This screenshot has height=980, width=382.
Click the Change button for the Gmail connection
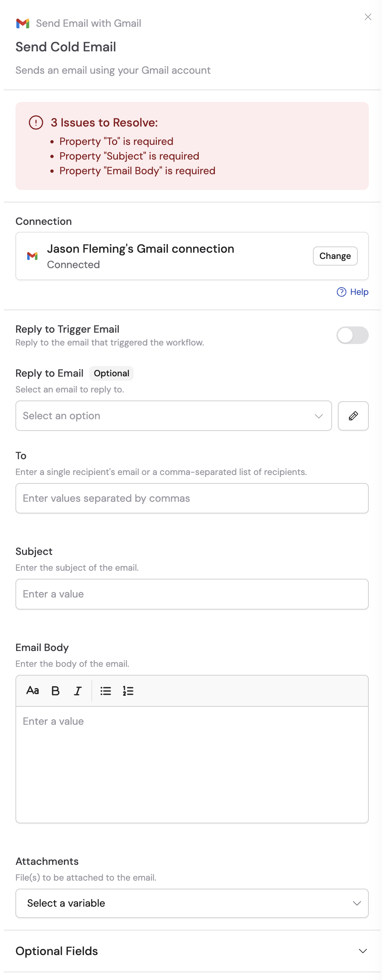coord(335,256)
